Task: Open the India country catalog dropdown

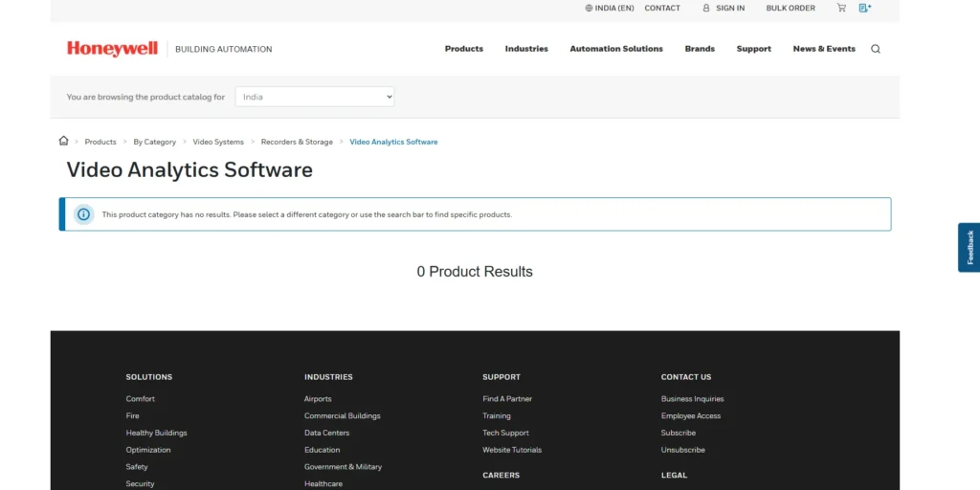Action: coord(314,97)
